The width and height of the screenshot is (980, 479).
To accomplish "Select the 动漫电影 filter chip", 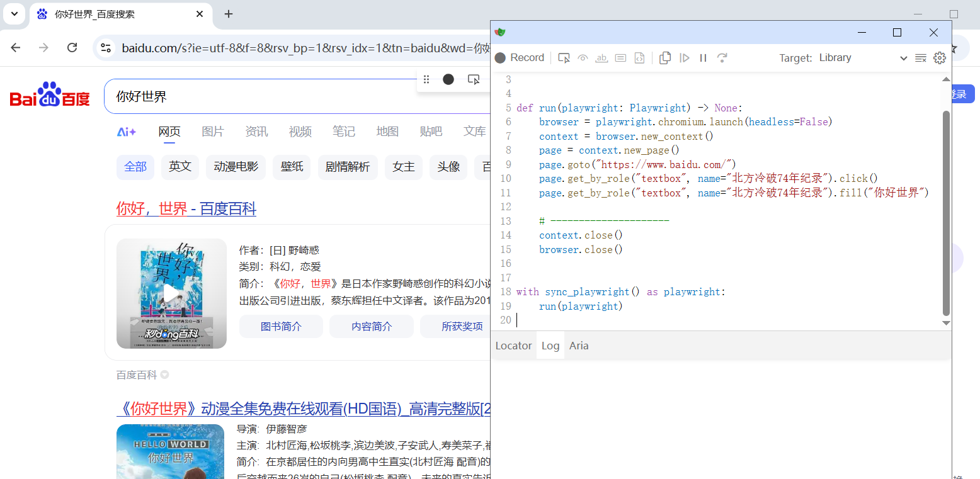I will (x=236, y=167).
